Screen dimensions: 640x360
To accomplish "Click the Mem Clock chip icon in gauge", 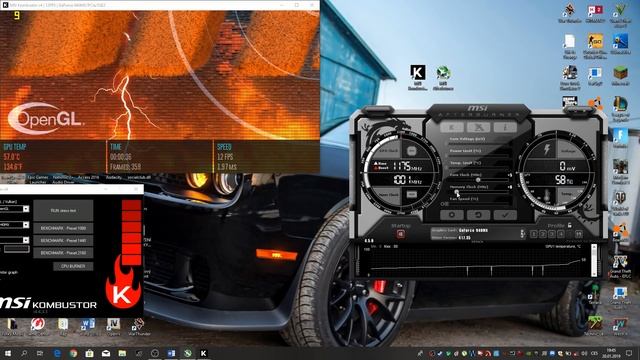I will pyautogui.click(x=411, y=195).
